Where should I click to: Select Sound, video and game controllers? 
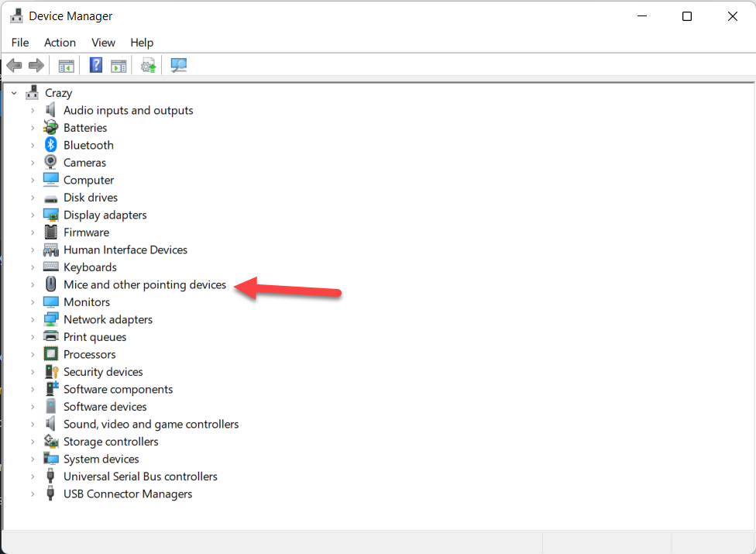click(151, 424)
